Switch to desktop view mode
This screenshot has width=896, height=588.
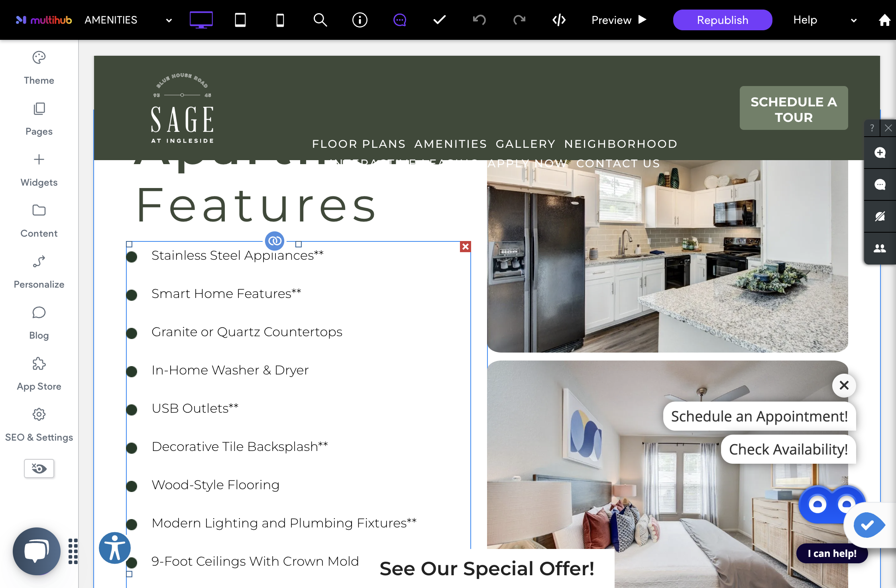tap(201, 20)
